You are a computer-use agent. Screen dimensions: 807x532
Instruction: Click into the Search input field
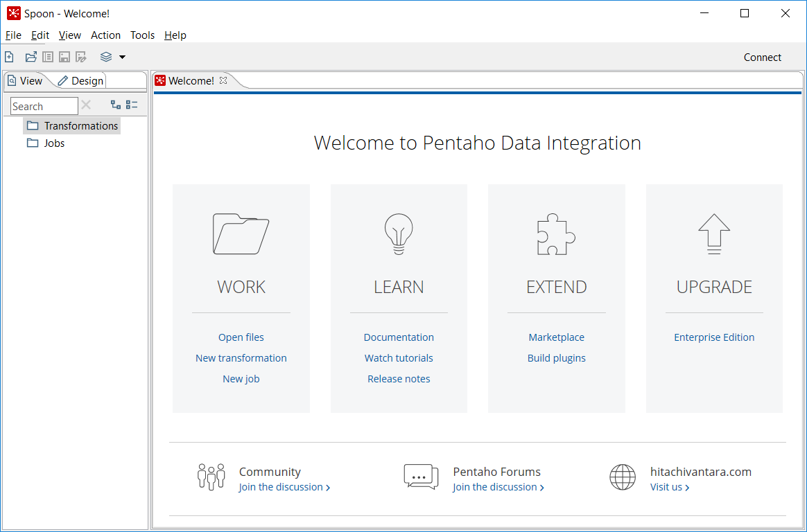pyautogui.click(x=44, y=106)
